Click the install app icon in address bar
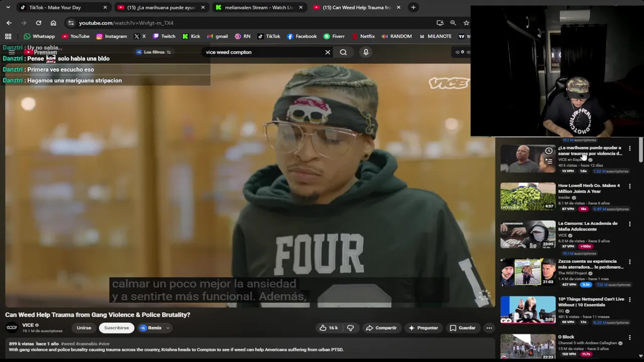Viewport: 644px width, 362px height. [x=440, y=23]
